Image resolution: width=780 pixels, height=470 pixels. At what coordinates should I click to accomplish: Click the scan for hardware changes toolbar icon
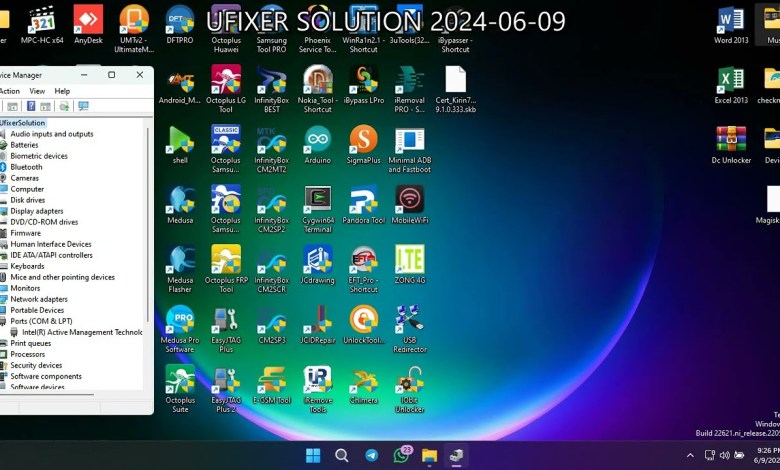coord(83,106)
